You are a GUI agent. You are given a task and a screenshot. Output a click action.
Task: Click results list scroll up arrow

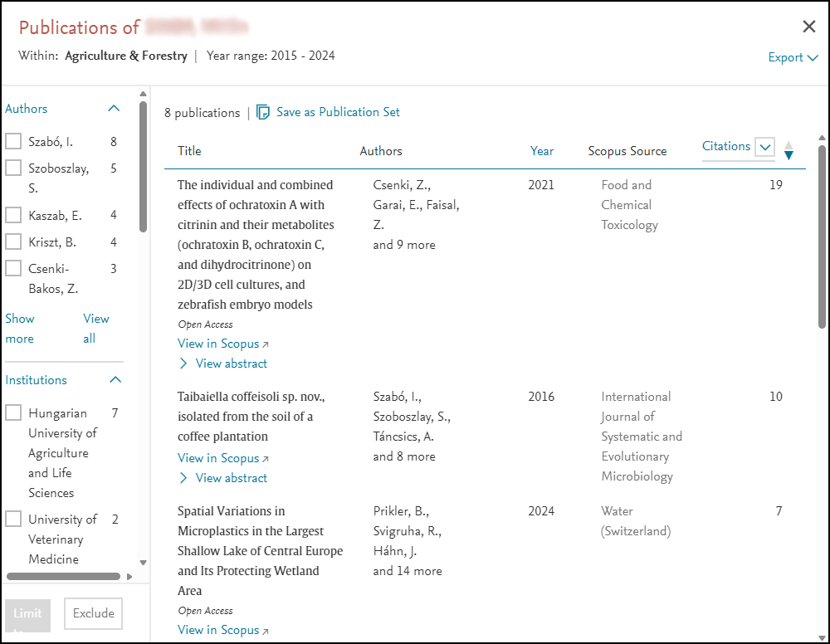(822, 138)
